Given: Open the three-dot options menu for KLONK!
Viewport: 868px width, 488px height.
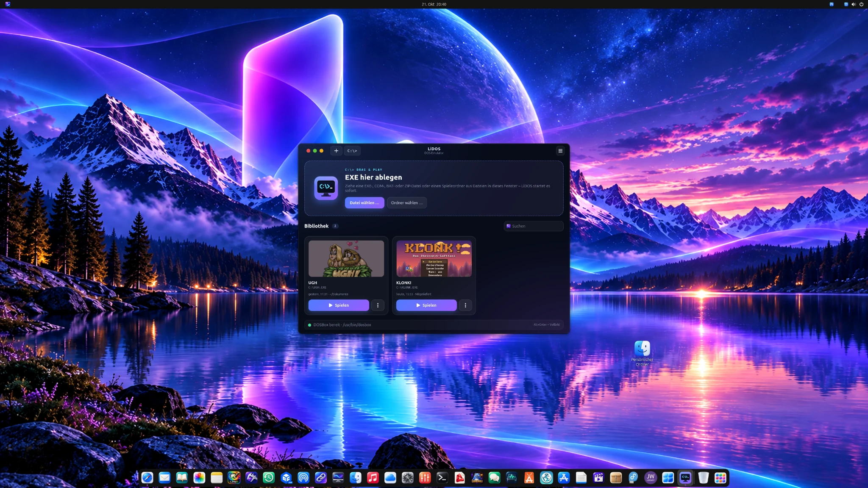Looking at the screenshot, I should [x=465, y=305].
